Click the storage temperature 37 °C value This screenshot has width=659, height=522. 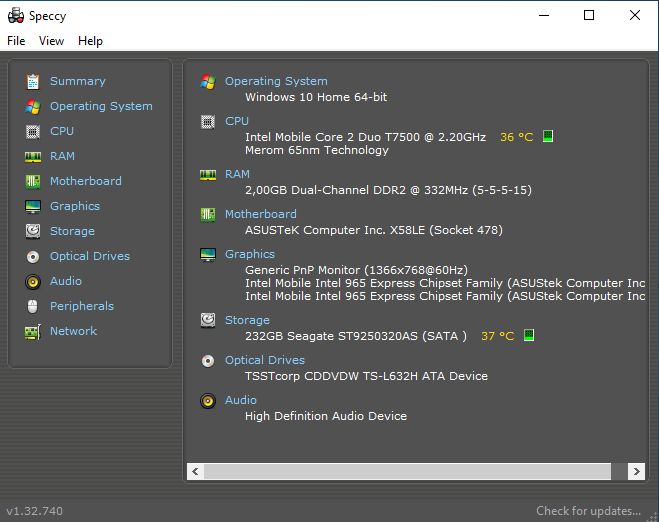[498, 336]
